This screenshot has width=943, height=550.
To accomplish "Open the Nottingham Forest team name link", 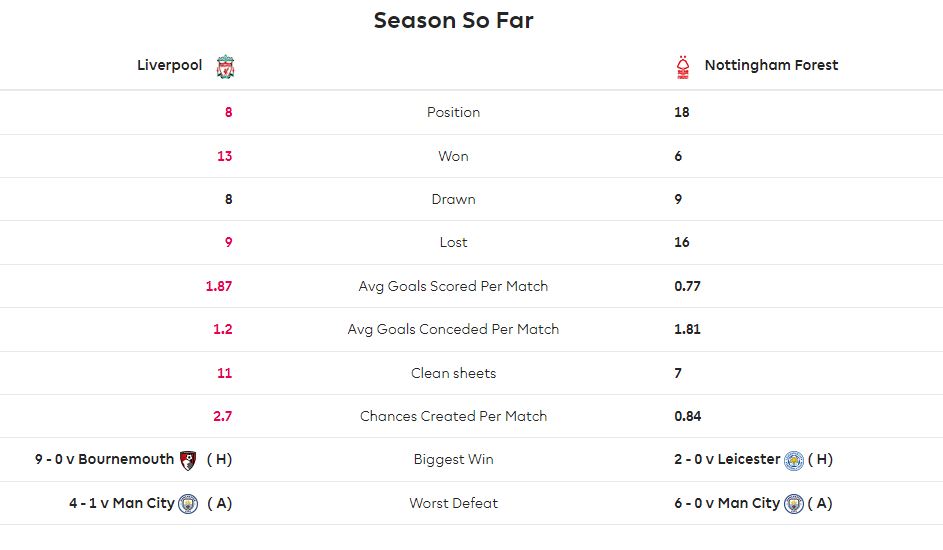I will click(771, 65).
